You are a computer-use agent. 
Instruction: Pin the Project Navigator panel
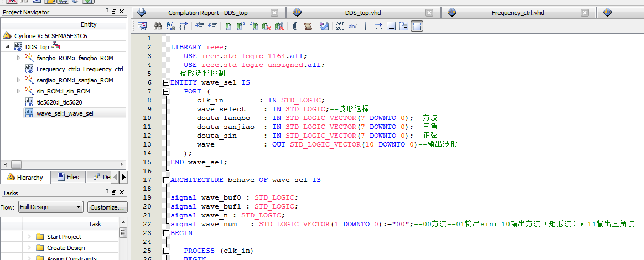pos(107,12)
